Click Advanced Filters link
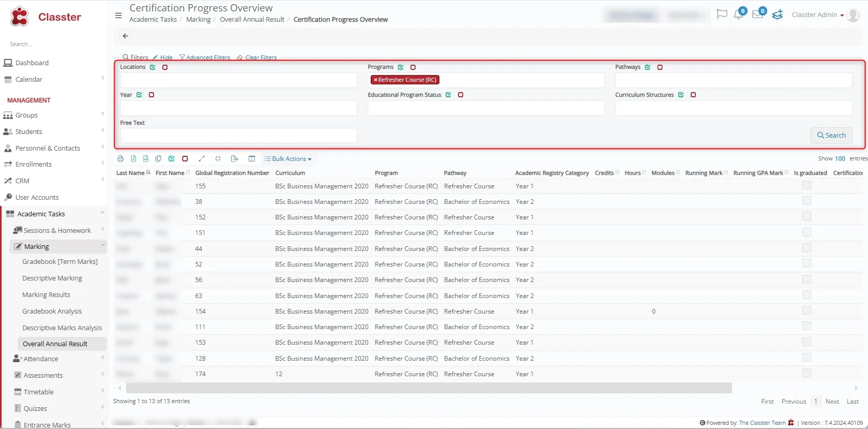Screen dimensions: 868x429 [x=205, y=57]
